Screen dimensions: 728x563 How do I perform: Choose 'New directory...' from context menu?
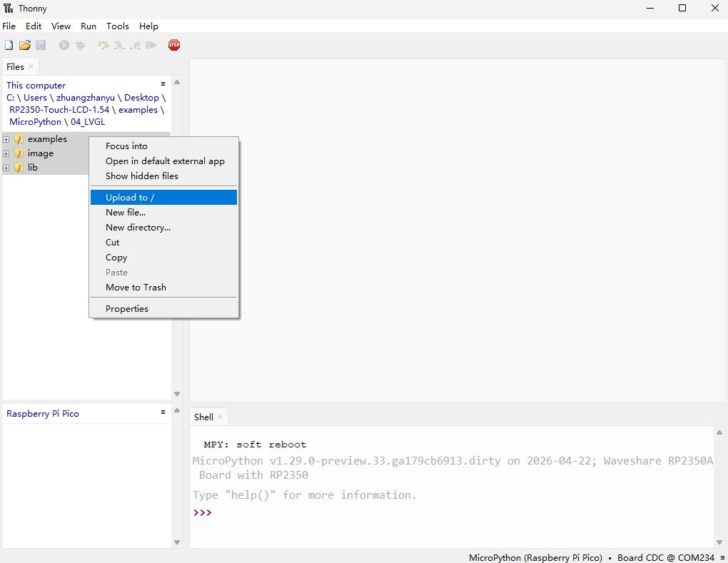tap(138, 227)
